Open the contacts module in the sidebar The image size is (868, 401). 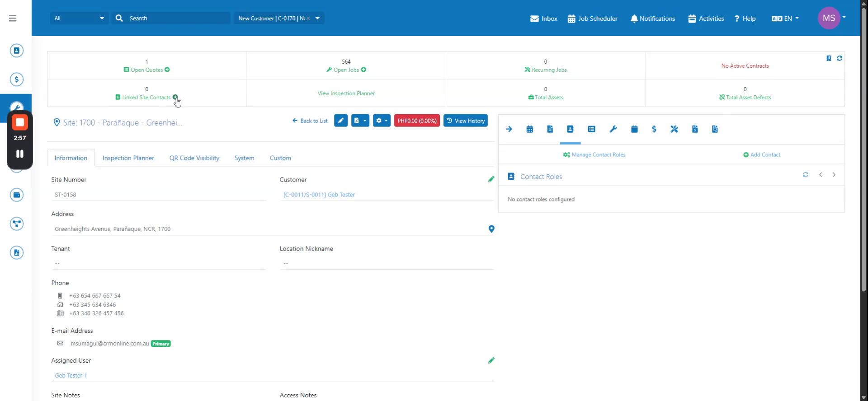point(17,51)
